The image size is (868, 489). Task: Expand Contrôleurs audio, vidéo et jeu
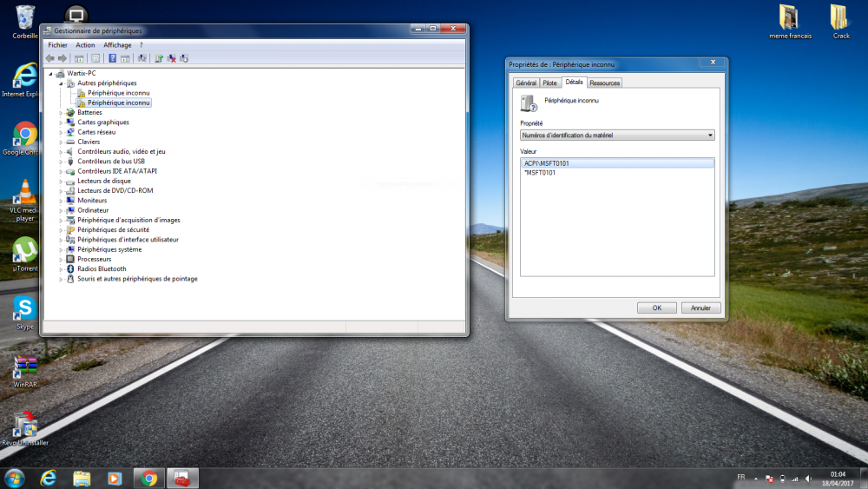61,152
